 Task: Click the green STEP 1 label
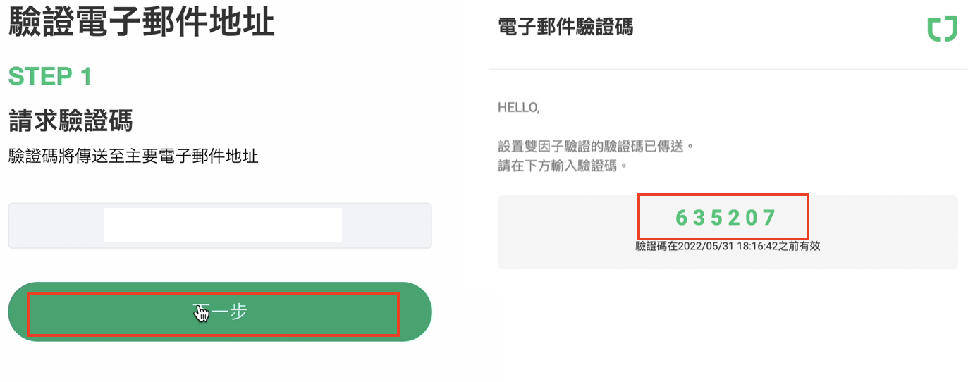(50, 76)
